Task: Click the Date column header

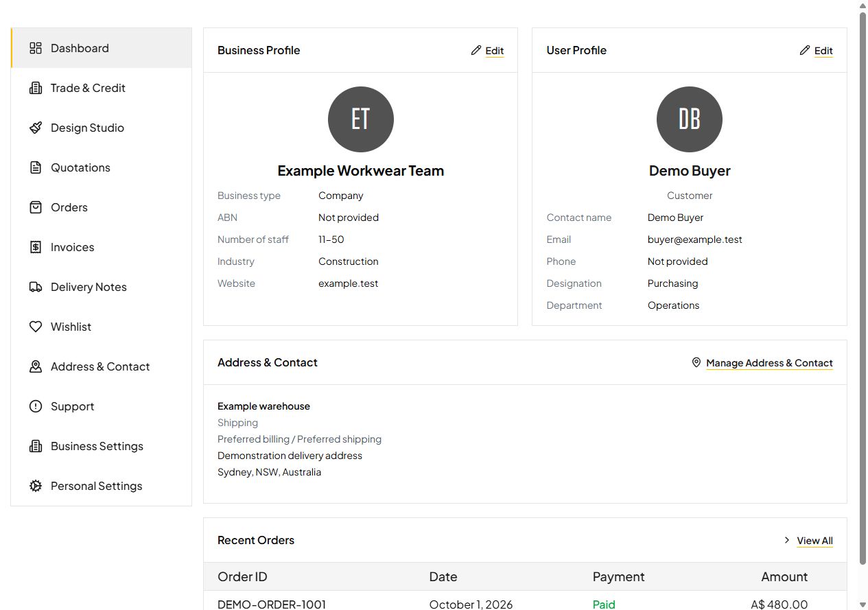Action: coord(443,576)
